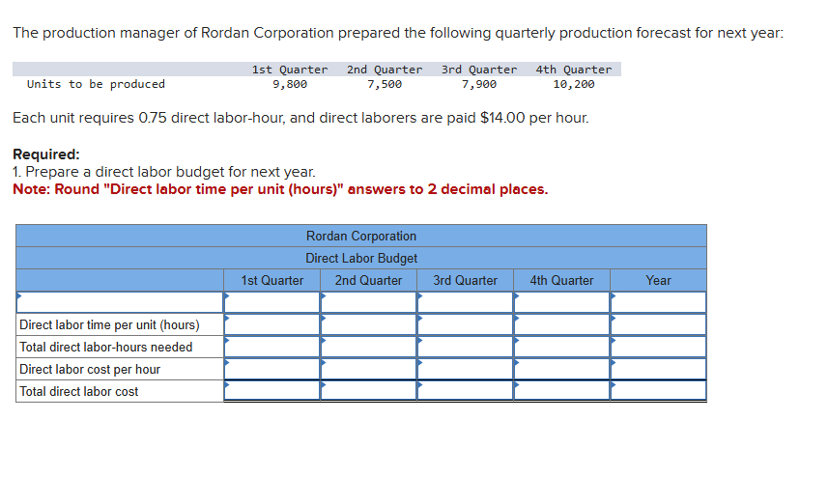Image resolution: width=829 pixels, height=504 pixels.
Task: Click 3rd Quarter cell for Total direct labor cost
Action: coord(466,391)
